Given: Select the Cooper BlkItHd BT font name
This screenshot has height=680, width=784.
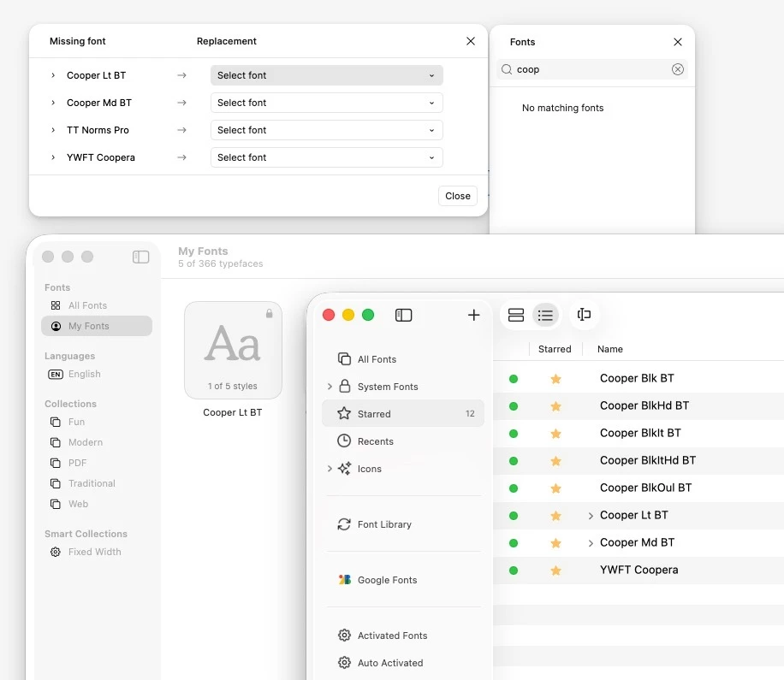Looking at the screenshot, I should pos(648,461).
